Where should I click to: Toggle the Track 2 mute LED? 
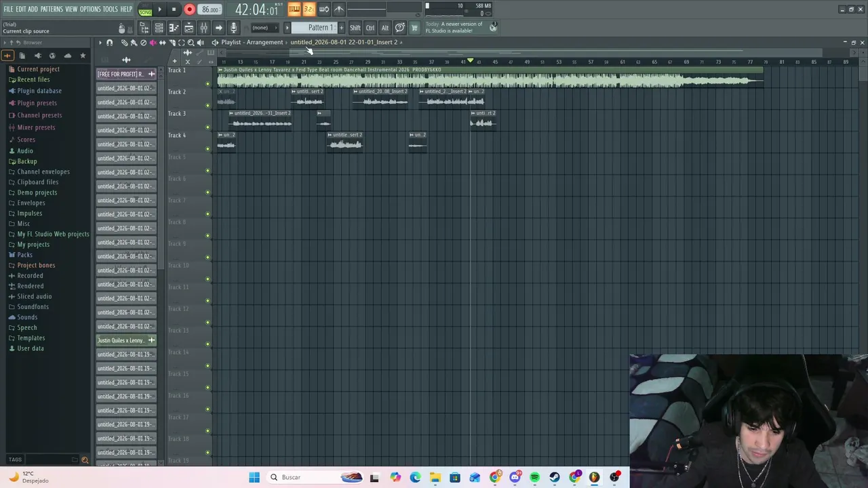click(208, 106)
